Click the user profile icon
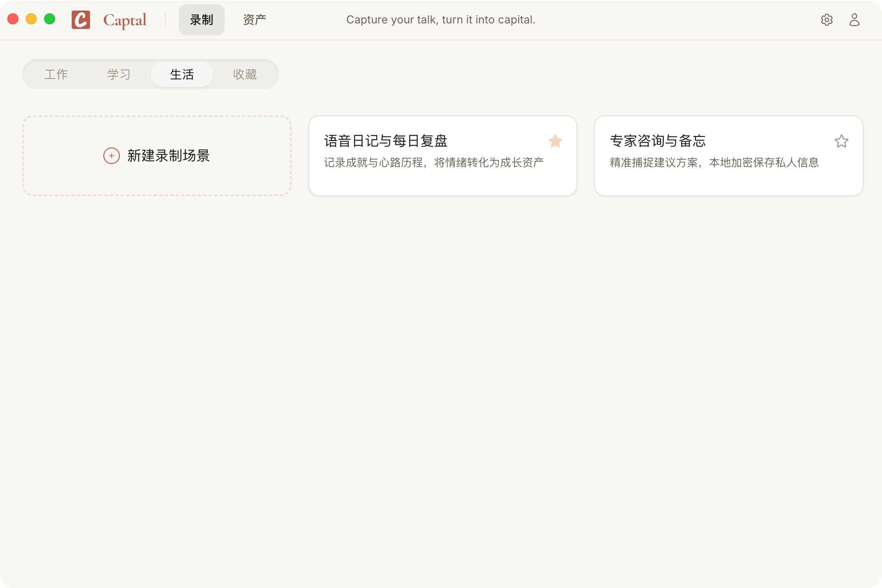 854,19
